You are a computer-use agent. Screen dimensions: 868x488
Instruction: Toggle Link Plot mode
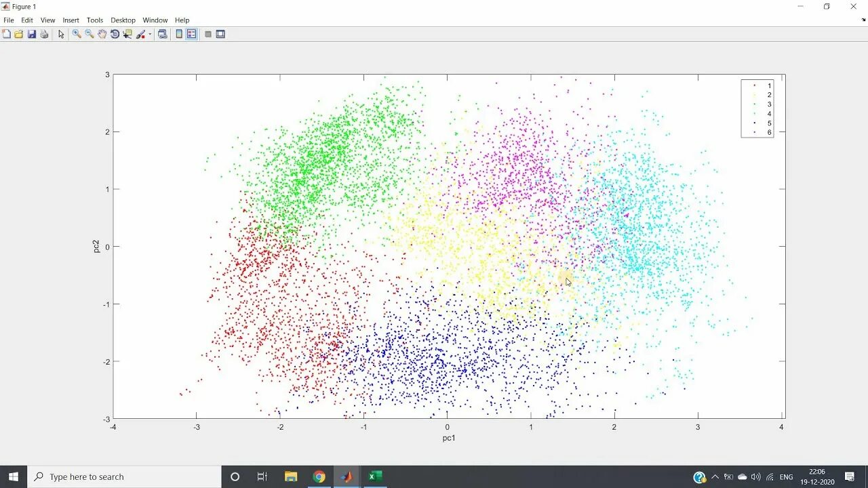coord(163,34)
